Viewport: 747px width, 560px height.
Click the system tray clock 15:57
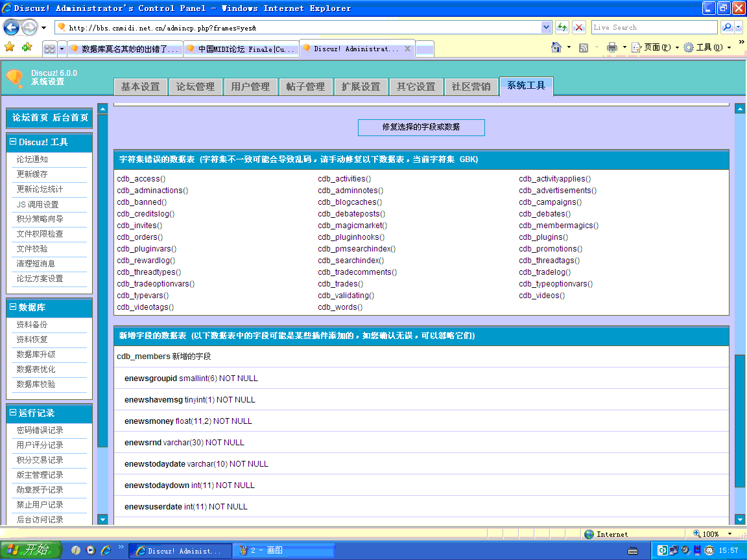point(728,550)
